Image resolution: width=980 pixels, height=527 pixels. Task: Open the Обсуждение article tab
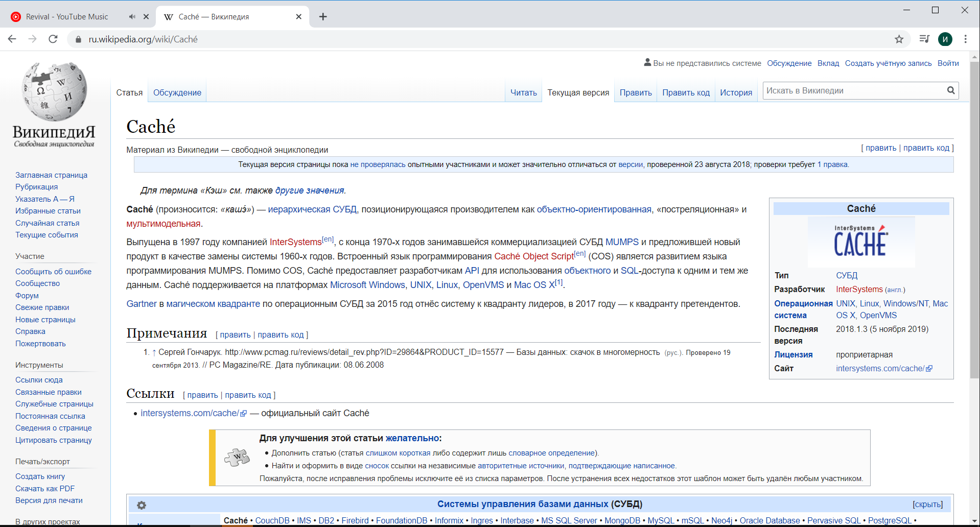click(177, 92)
